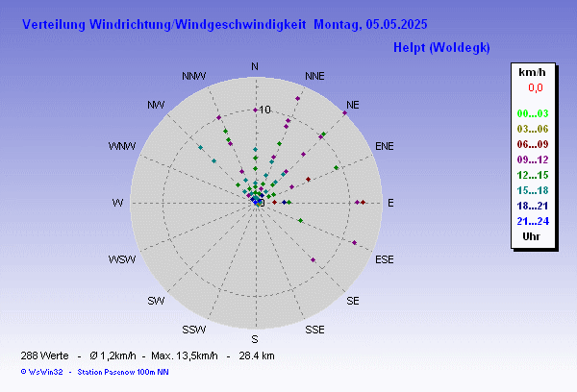Click the '© WsWin32' credit text

point(41,372)
